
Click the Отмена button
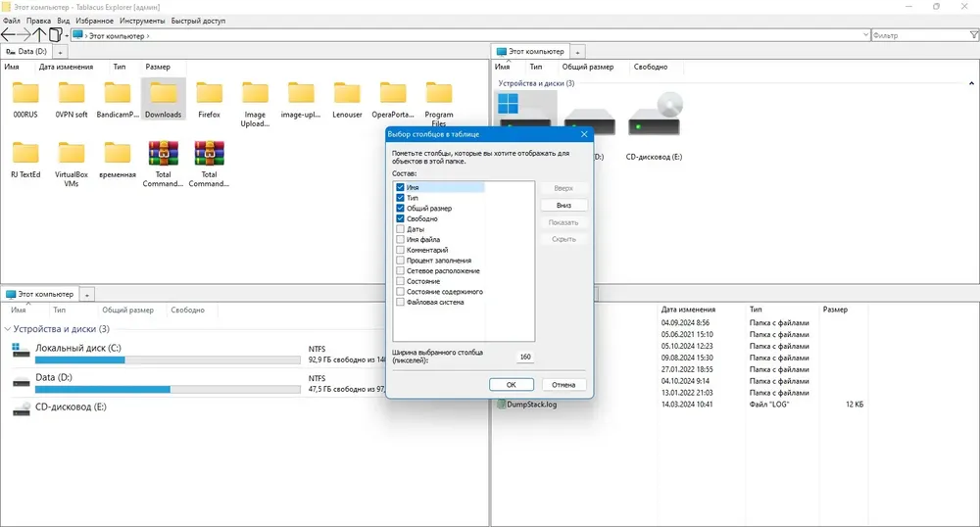(x=563, y=385)
